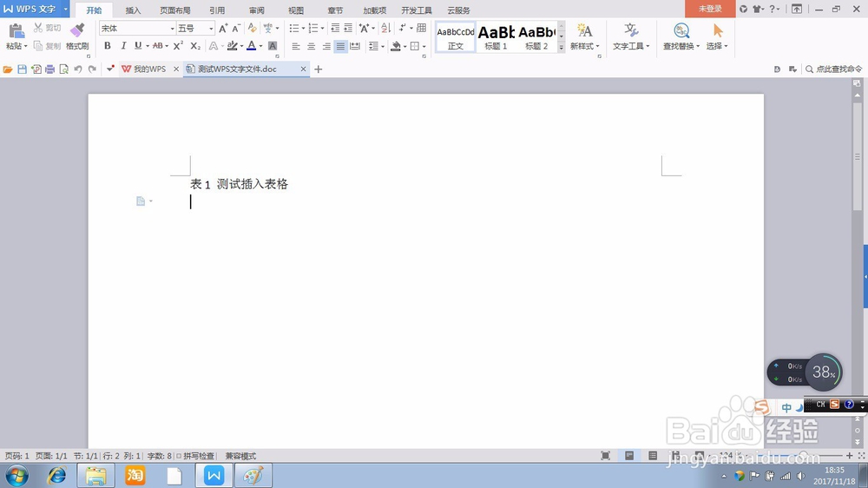Click the distributed alignment icon
The height and width of the screenshot is (488, 868).
pos(355,47)
